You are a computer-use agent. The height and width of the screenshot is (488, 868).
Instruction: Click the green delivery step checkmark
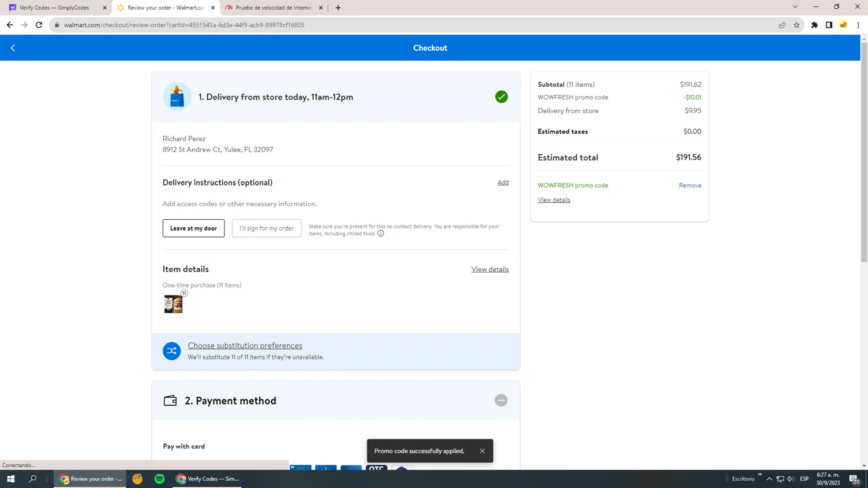(502, 97)
